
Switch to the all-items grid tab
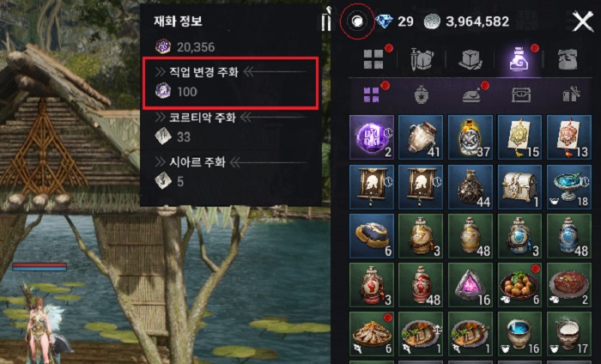click(373, 59)
